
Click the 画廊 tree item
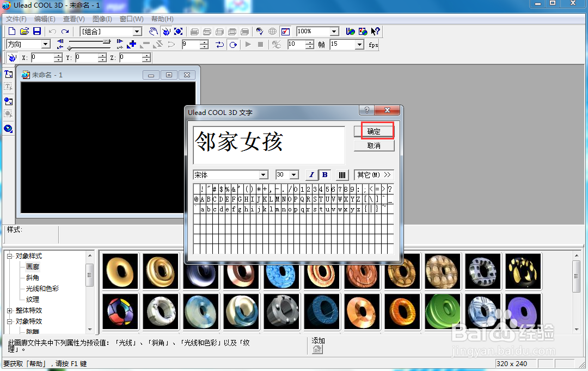coord(33,267)
